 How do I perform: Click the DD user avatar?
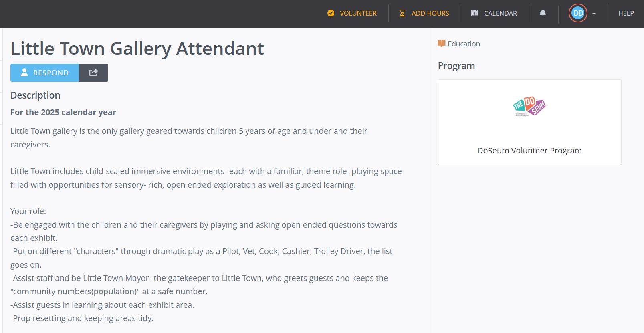(578, 13)
